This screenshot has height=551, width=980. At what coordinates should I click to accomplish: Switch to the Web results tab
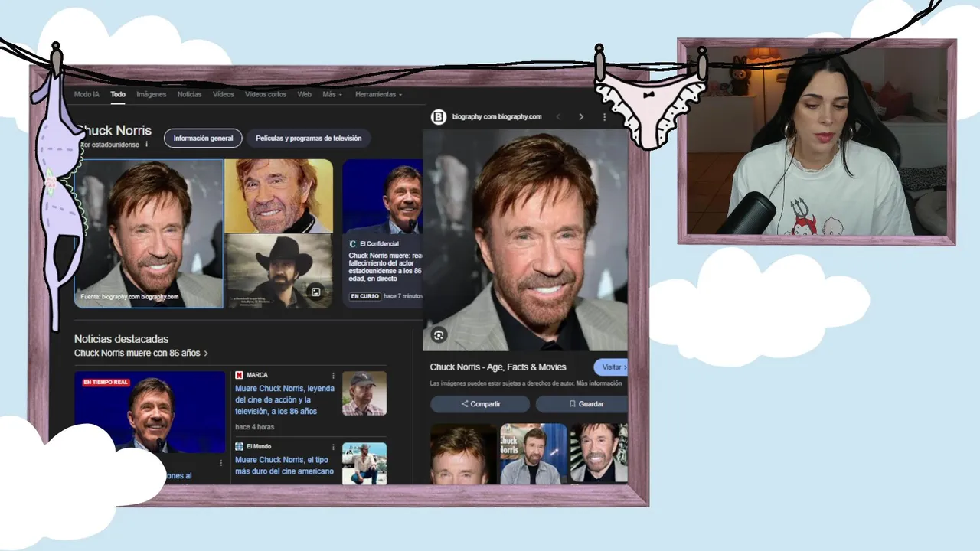click(304, 94)
